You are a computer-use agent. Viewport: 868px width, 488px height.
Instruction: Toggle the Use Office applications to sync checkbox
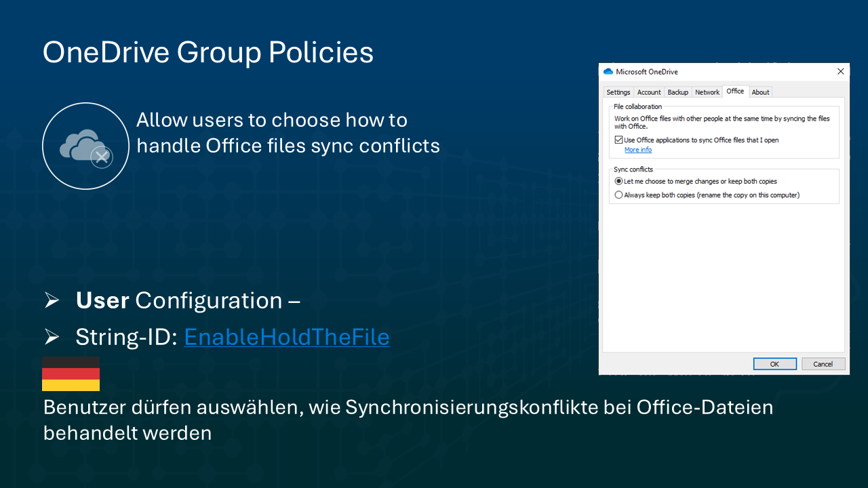[x=618, y=140]
